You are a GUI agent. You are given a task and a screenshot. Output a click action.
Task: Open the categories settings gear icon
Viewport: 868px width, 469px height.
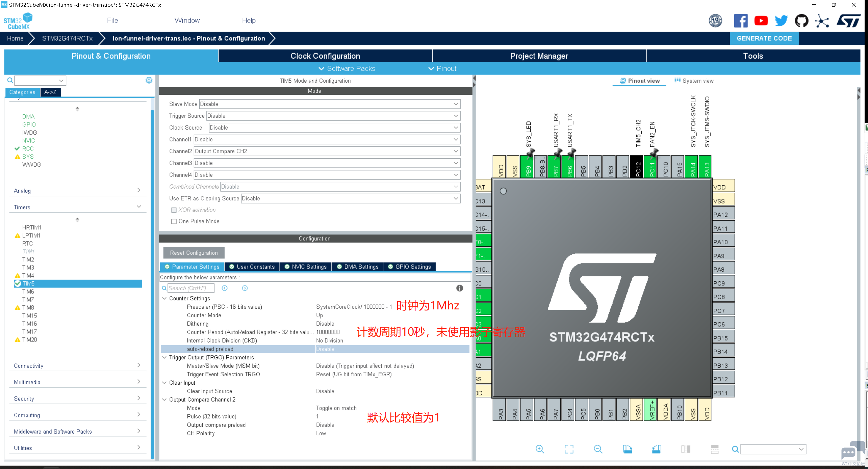point(149,80)
